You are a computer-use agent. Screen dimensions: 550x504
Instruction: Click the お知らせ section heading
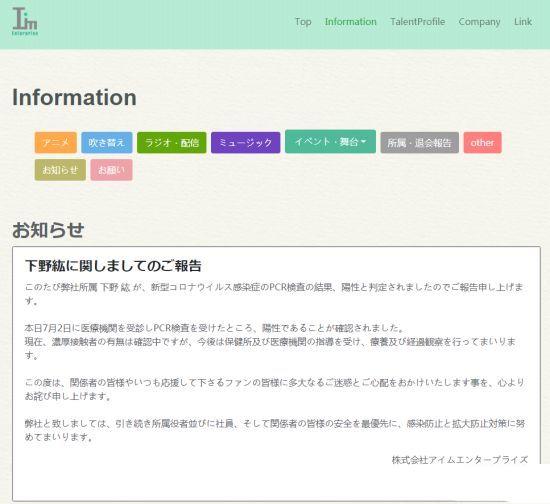click(x=48, y=230)
